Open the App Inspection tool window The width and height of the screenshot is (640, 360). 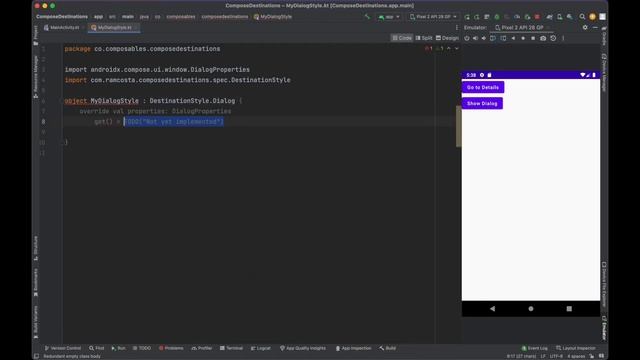pos(353,348)
